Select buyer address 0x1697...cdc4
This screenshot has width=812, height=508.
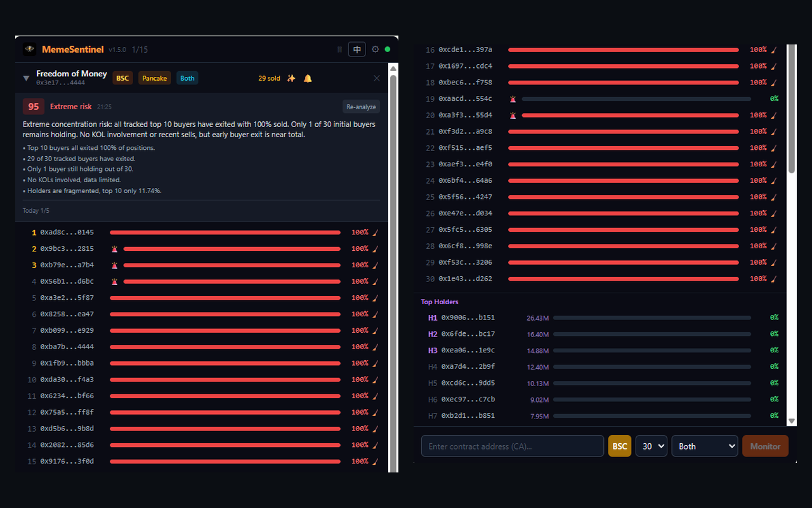click(x=465, y=66)
